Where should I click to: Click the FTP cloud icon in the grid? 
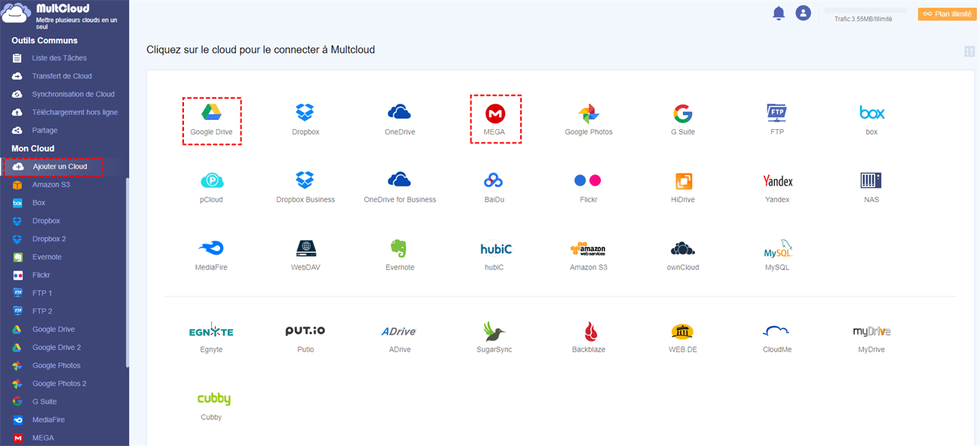[x=777, y=113]
